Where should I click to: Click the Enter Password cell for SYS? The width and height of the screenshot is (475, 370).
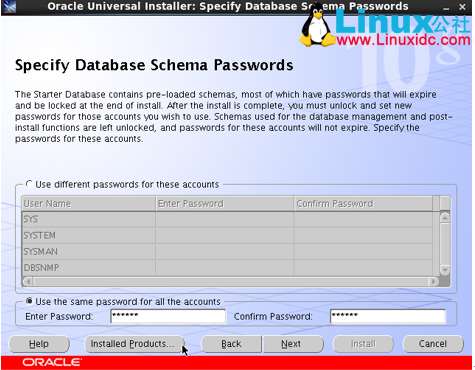point(224,219)
